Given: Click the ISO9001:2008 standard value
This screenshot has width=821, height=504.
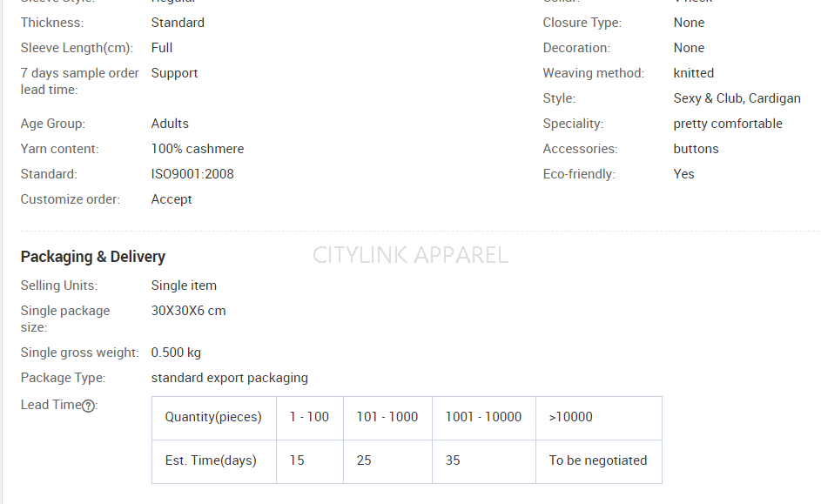Looking at the screenshot, I should pyautogui.click(x=192, y=174).
